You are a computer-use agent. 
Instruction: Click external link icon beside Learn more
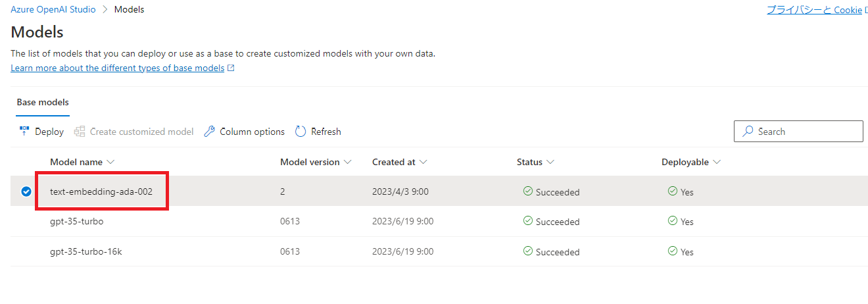tap(231, 68)
